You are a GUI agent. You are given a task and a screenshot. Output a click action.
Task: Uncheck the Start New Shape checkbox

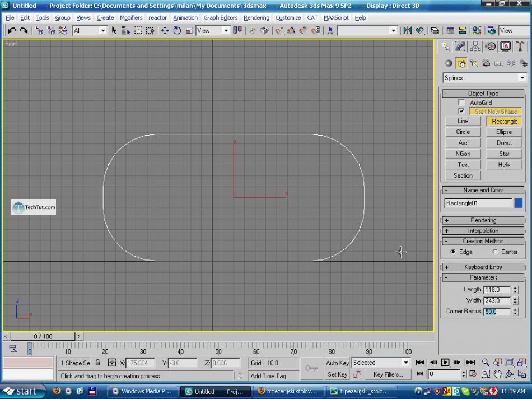click(x=461, y=111)
